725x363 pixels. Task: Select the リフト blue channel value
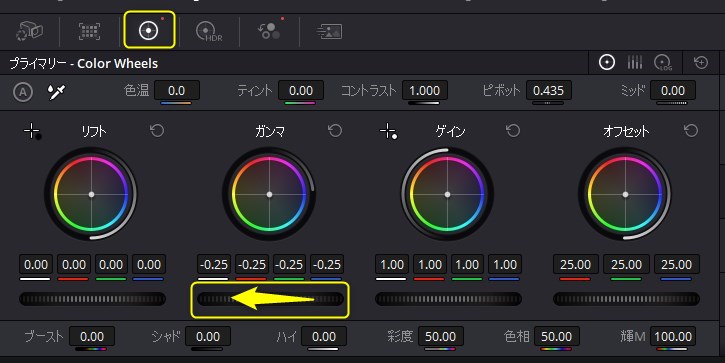pyautogui.click(x=149, y=265)
